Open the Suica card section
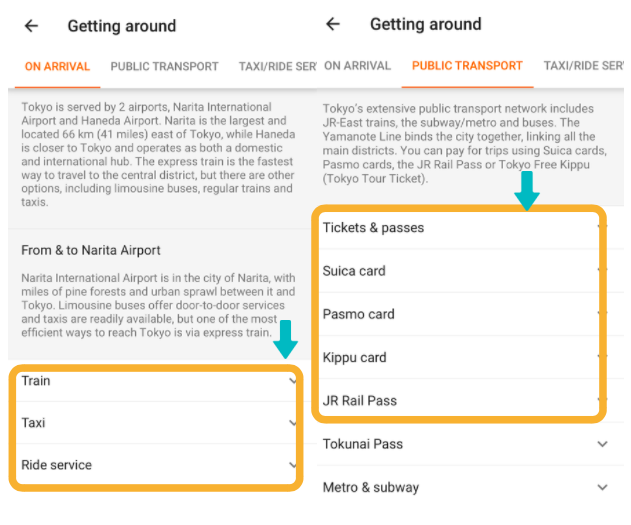Image resolution: width=631 pixels, height=525 pixels. 459,271
